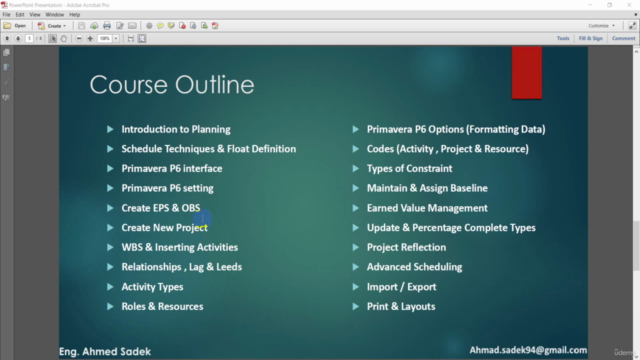
Task: Click the insert page icon with green arrow
Action: point(204,26)
